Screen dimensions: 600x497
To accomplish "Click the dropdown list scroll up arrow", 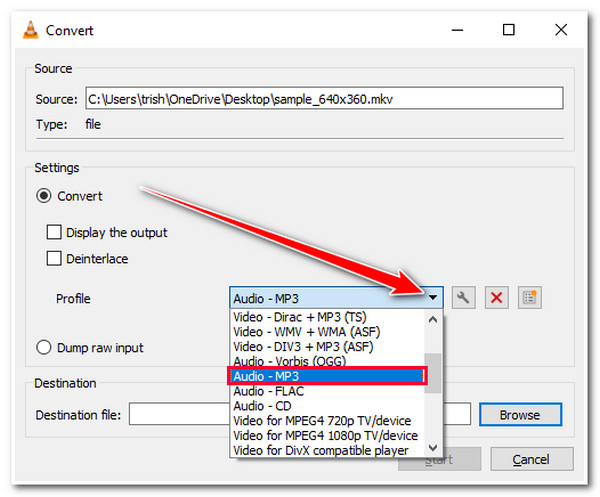I will click(x=433, y=319).
